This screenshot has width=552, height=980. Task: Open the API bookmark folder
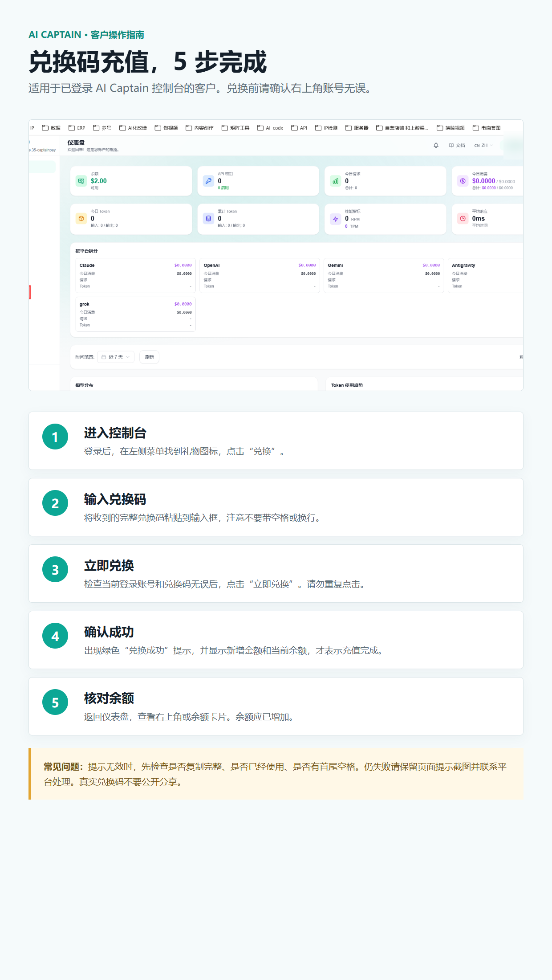[x=299, y=128]
